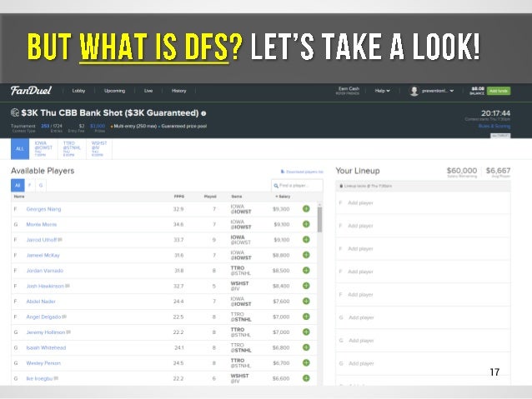The image size is (532, 399).
Task: Add Angel Delgado with the green plus
Action: pos(306,317)
